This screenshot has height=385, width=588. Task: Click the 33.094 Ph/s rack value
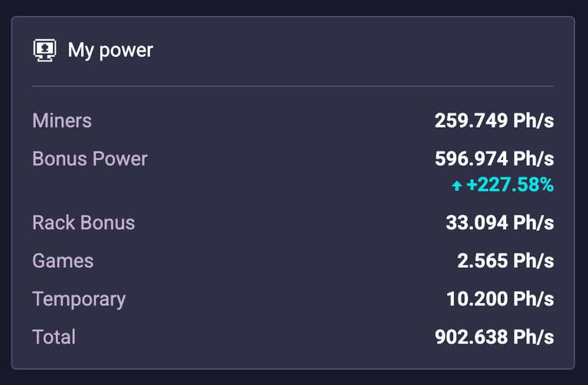(x=500, y=223)
